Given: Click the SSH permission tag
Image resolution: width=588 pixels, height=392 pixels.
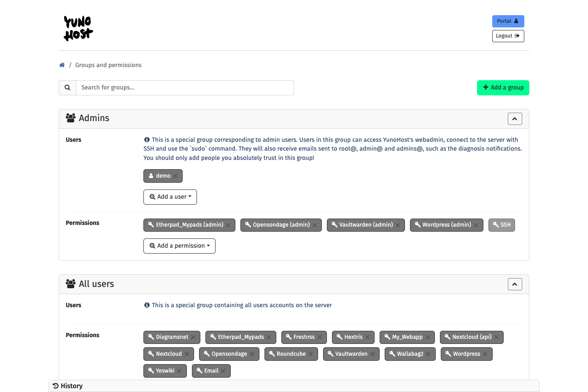Looking at the screenshot, I should (x=502, y=225).
